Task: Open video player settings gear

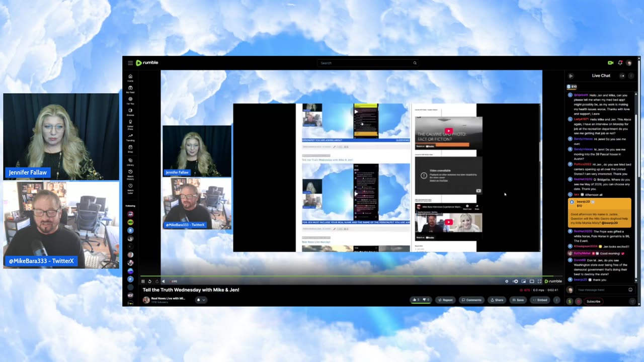Action: [x=507, y=282]
